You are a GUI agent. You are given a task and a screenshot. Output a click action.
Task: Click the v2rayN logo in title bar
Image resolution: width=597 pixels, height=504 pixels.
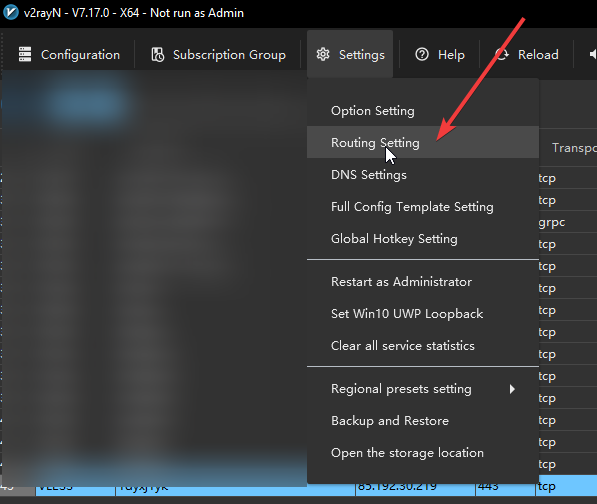pos(11,12)
